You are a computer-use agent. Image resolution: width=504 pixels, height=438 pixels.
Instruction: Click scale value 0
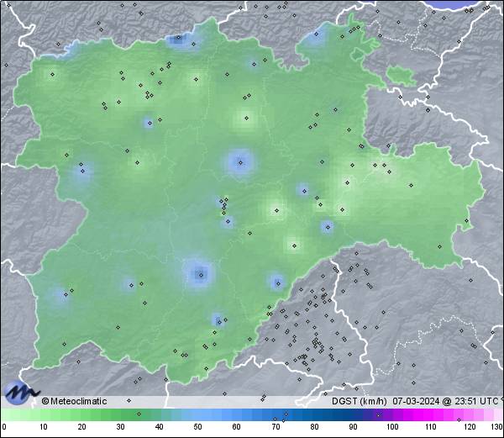pos(4,427)
